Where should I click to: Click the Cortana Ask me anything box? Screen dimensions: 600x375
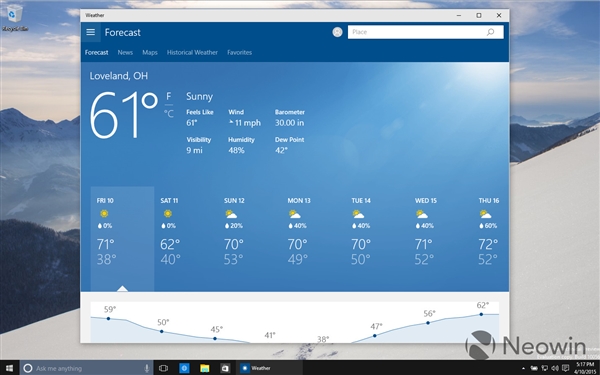(86, 368)
